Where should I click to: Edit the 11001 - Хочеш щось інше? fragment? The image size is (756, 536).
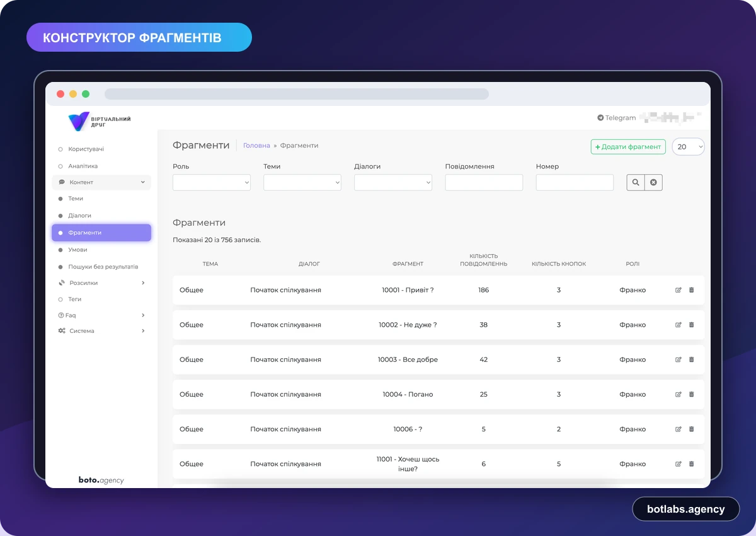click(x=679, y=463)
